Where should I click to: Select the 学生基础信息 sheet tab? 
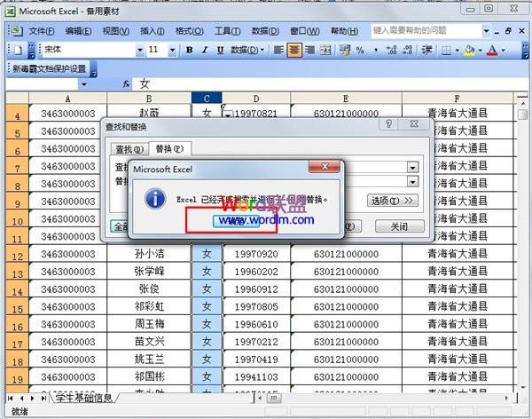coord(83,398)
